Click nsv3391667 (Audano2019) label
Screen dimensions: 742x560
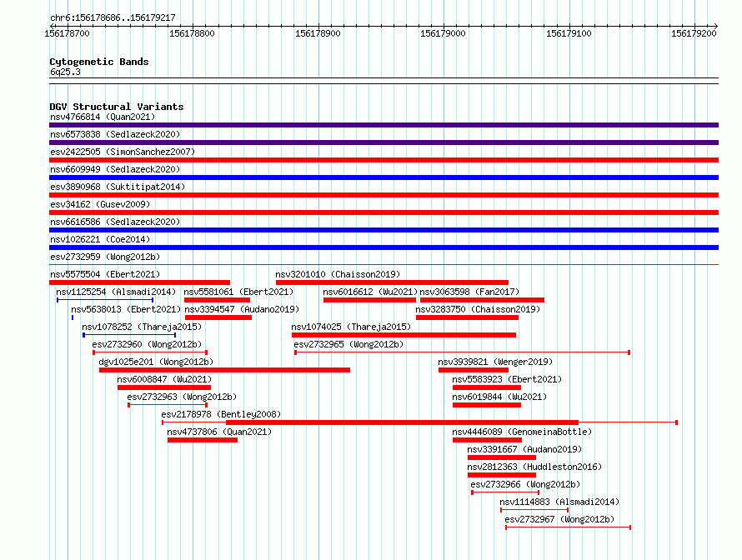tap(524, 449)
